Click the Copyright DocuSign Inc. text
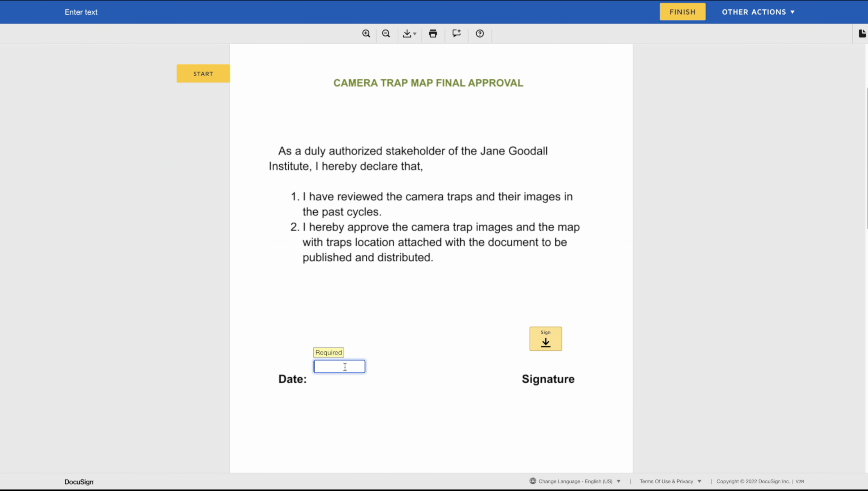868x491 pixels. 753,481
